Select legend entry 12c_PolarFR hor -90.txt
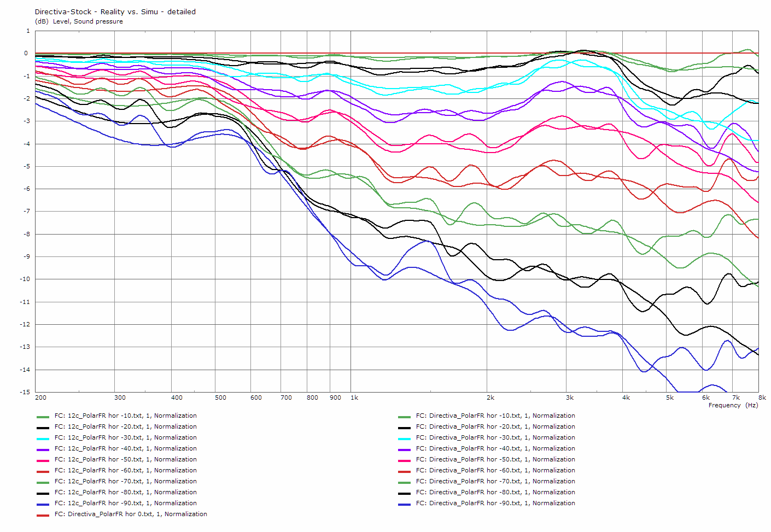The height and width of the screenshot is (532, 771). click(x=125, y=503)
